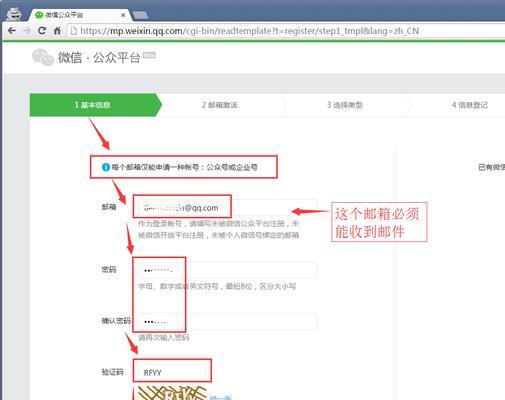505x400 pixels.
Task: Click 换一张 to refresh captcha
Action: 221,397
